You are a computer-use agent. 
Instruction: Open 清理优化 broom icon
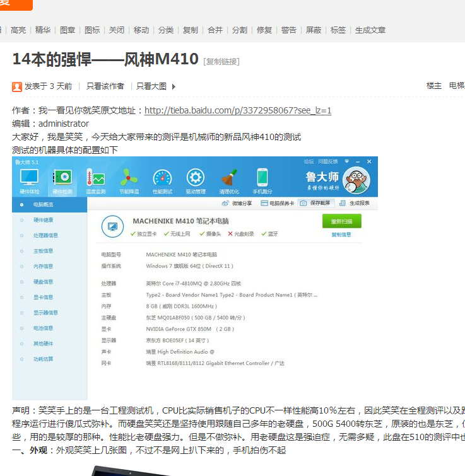229,181
